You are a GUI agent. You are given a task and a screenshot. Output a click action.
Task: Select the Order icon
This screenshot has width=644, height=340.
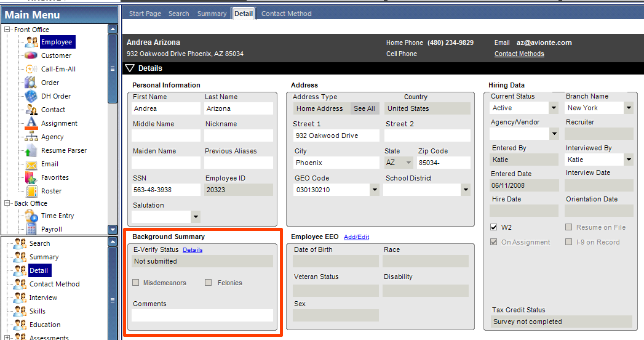coord(31,83)
